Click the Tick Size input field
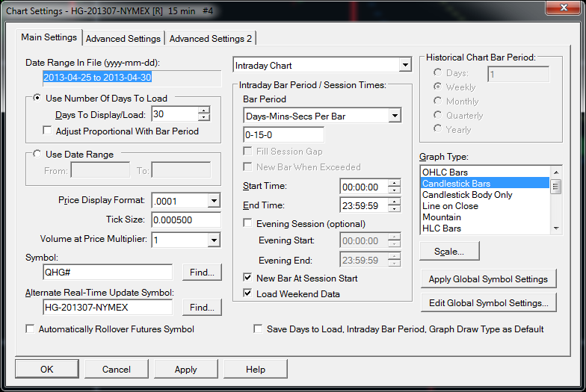The image size is (586, 392). click(x=186, y=220)
